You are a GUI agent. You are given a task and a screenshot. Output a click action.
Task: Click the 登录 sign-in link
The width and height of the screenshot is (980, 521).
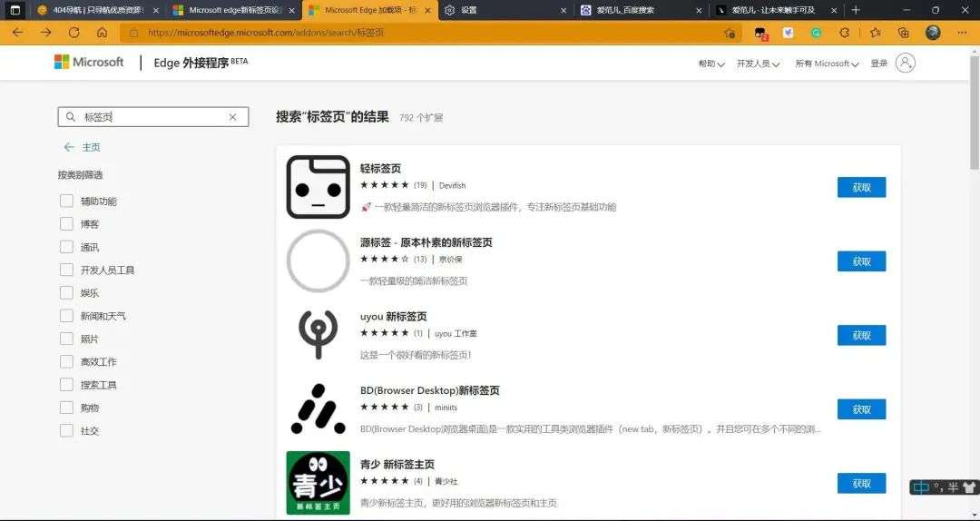[878, 64]
